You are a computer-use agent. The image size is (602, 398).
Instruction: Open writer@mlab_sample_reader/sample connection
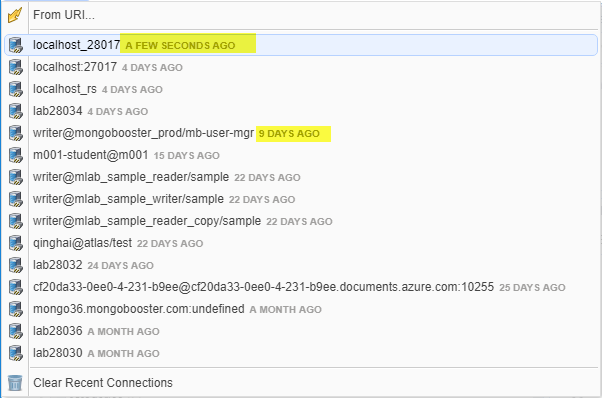[301, 177]
